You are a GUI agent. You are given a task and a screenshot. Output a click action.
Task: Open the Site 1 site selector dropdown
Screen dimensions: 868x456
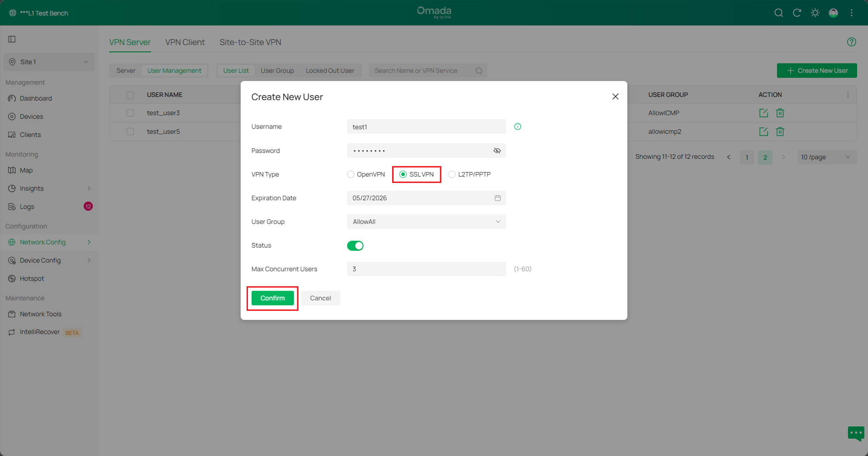coord(49,62)
